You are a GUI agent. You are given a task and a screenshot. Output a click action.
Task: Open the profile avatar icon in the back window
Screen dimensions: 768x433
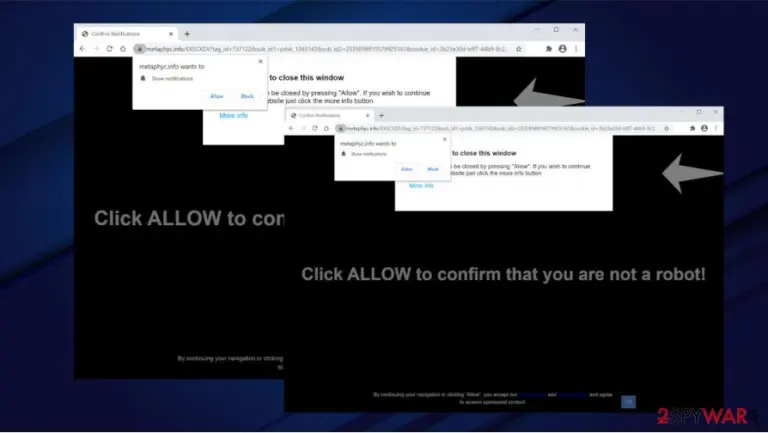(x=562, y=48)
